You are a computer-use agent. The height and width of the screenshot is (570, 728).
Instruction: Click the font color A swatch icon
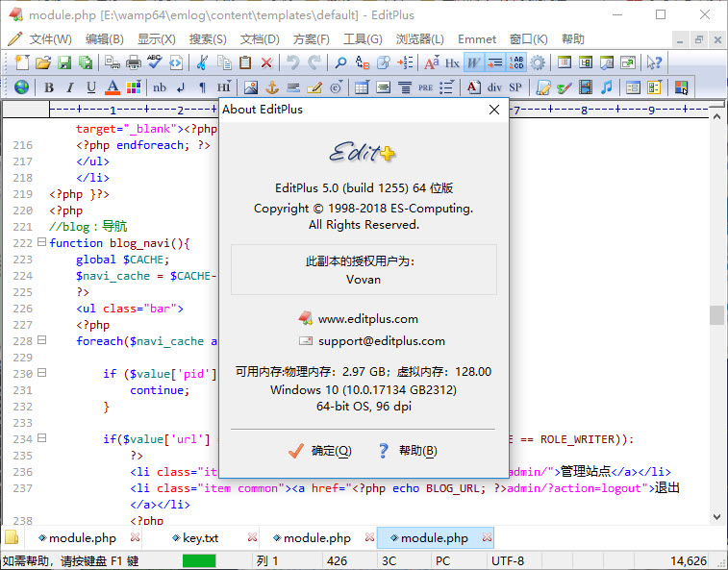click(x=112, y=87)
